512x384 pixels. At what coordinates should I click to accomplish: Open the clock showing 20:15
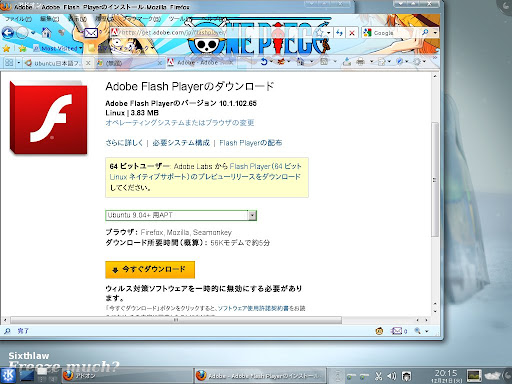pos(446,376)
